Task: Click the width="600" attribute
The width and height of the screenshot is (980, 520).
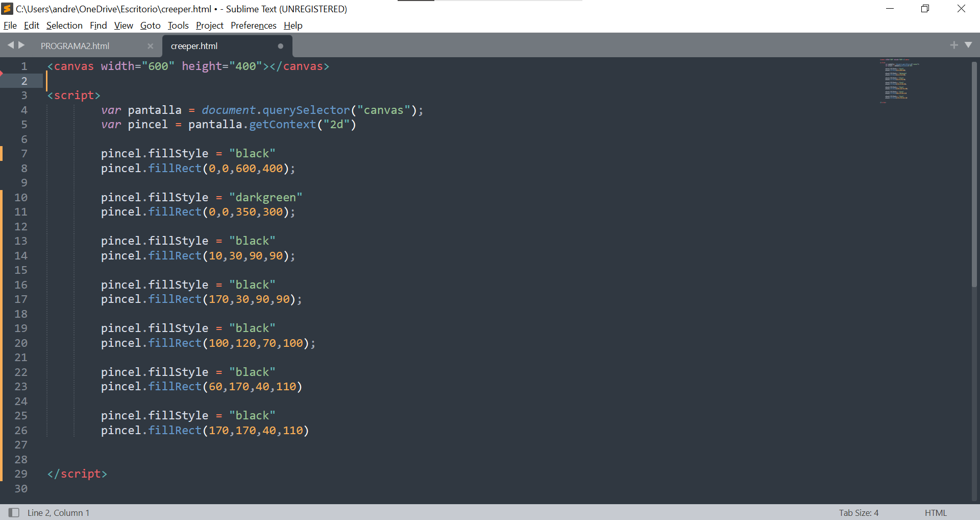Action: click(x=138, y=66)
